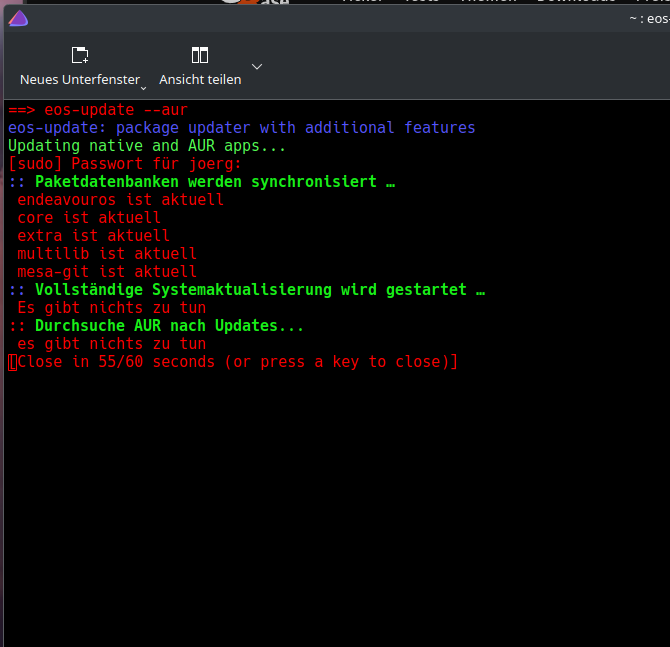Screen dimensions: 670x647
Task: Click the 'mesa-git ist aktuell' line
Action: point(107,271)
